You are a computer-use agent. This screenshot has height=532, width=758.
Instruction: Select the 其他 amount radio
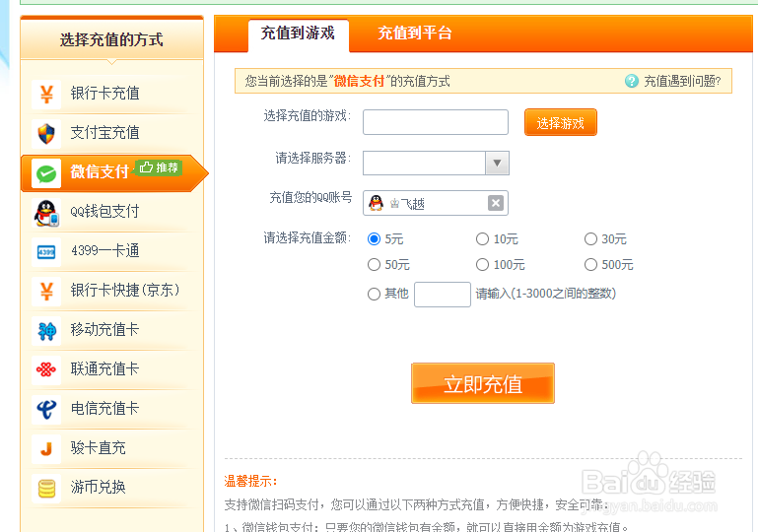coord(374,294)
